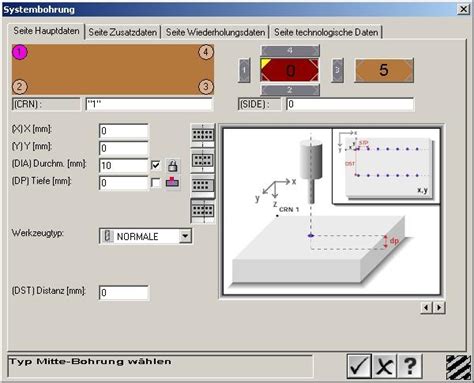
Task: Click the (DST) Distanz input field
Action: [x=124, y=293]
